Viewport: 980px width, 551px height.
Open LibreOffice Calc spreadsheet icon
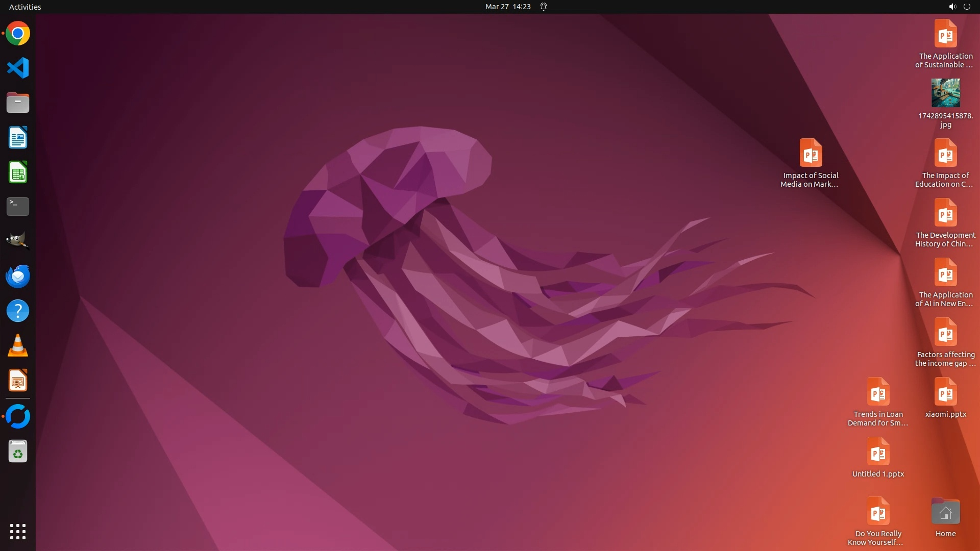point(18,172)
